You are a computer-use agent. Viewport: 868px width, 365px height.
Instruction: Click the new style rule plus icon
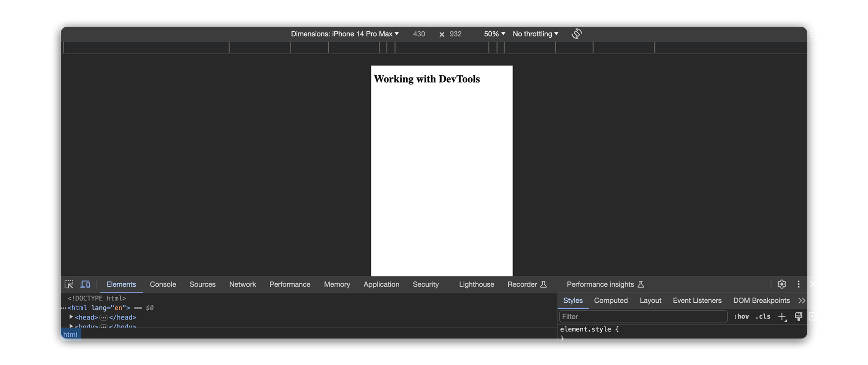point(782,317)
